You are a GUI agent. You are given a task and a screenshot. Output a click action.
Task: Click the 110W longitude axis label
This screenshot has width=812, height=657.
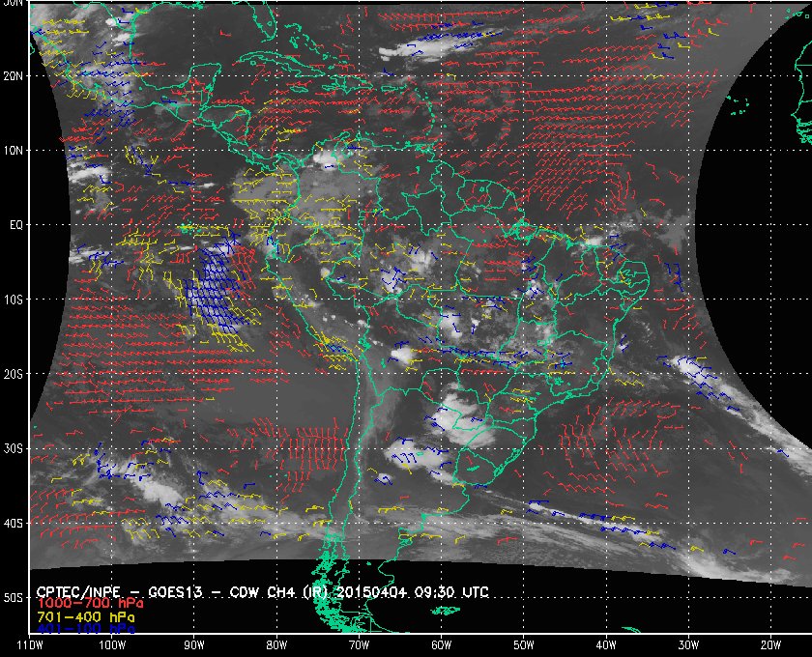click(30, 645)
